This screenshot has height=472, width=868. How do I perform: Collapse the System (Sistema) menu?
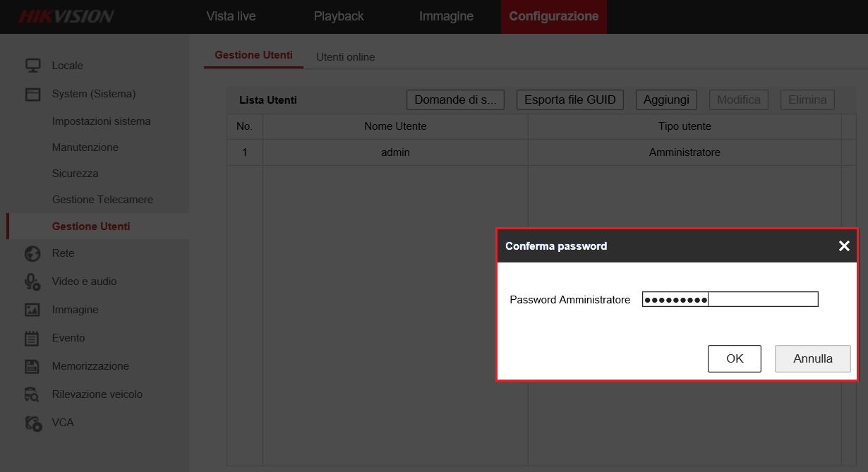[x=94, y=94]
